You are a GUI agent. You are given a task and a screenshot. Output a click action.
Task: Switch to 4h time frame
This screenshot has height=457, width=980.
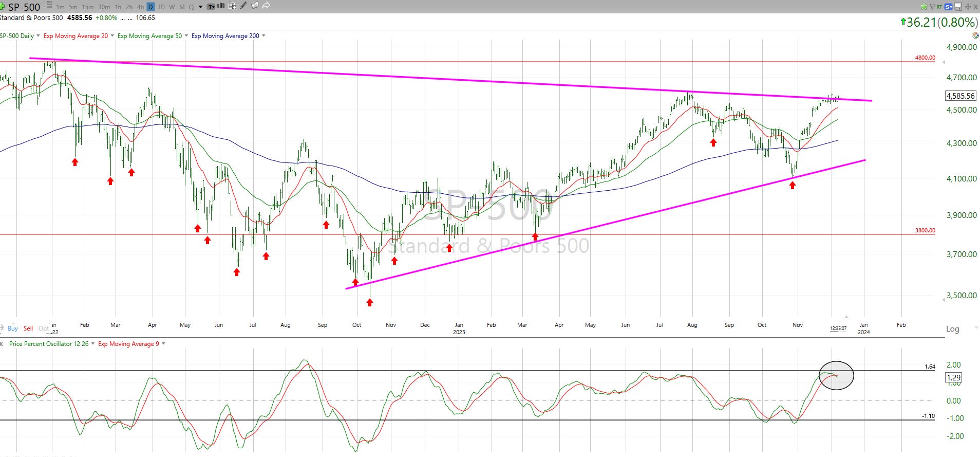pyautogui.click(x=140, y=7)
